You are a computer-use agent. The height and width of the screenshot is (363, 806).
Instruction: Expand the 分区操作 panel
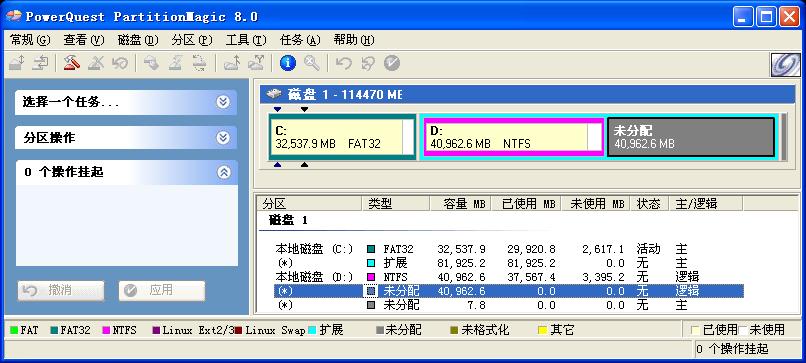point(223,138)
